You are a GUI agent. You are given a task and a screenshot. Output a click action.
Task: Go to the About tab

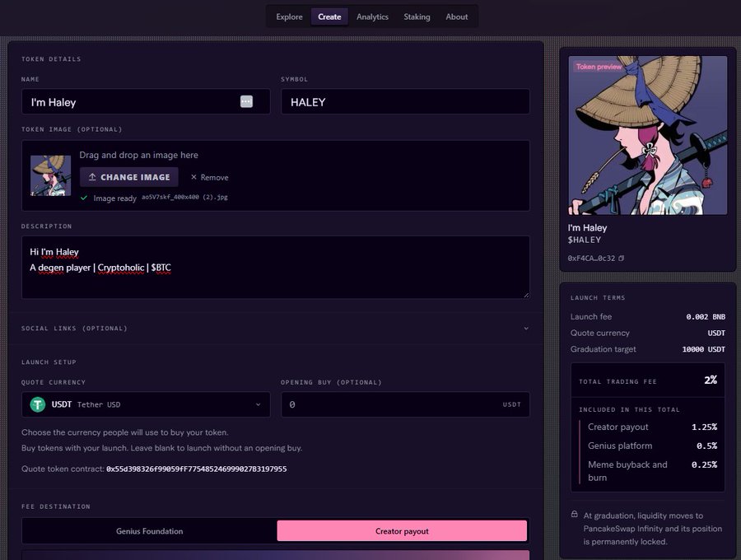pos(456,16)
